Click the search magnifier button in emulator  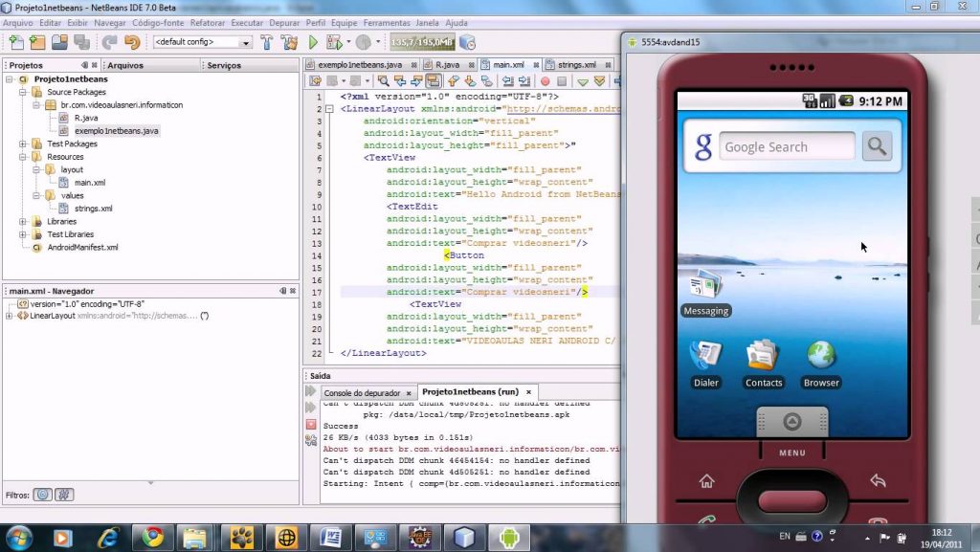877,146
